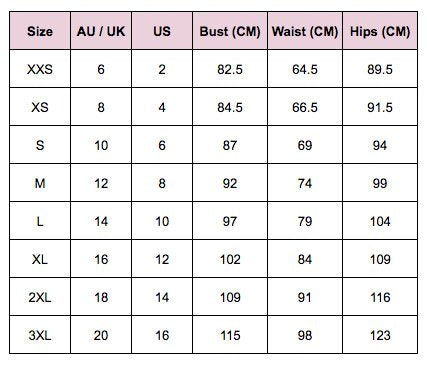
Task: Click the bust value 82.5
Action: pyautogui.click(x=230, y=69)
